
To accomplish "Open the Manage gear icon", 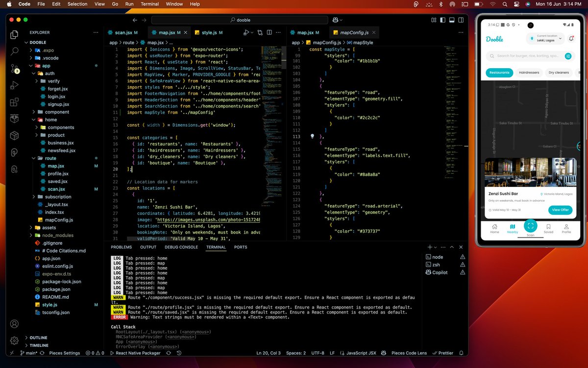I will (14, 340).
